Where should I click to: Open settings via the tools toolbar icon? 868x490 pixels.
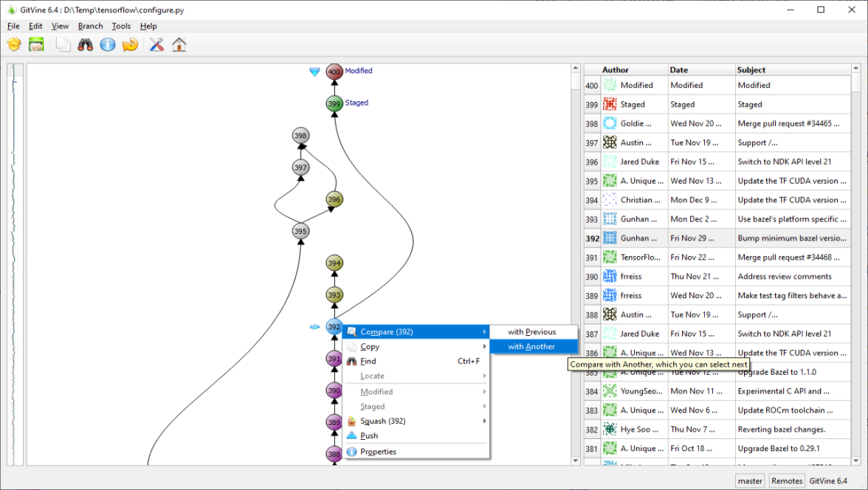click(156, 44)
